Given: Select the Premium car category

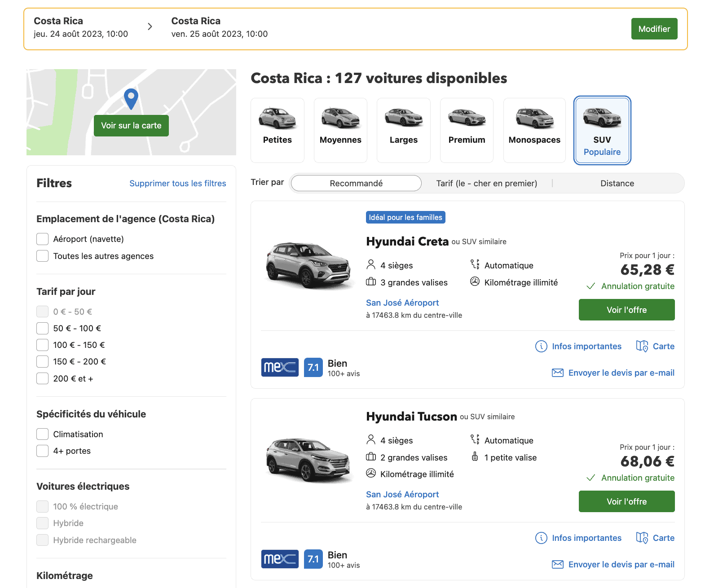Looking at the screenshot, I should [x=467, y=130].
